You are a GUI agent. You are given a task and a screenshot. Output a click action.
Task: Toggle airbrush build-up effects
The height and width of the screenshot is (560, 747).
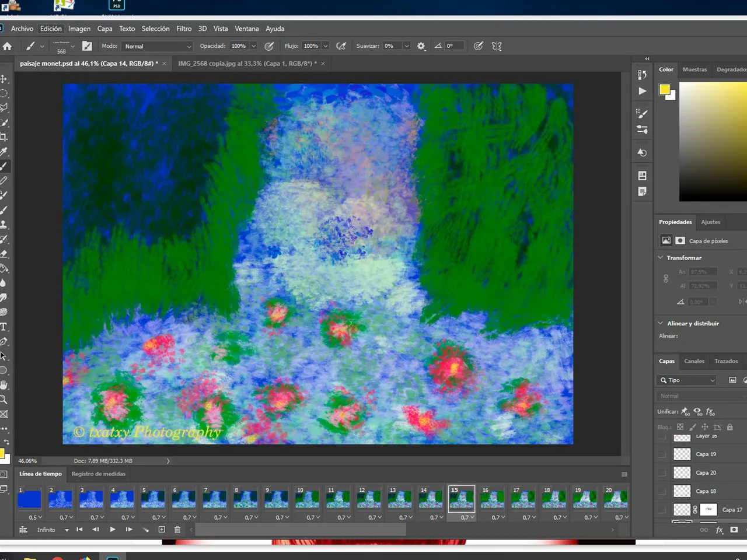point(341,46)
